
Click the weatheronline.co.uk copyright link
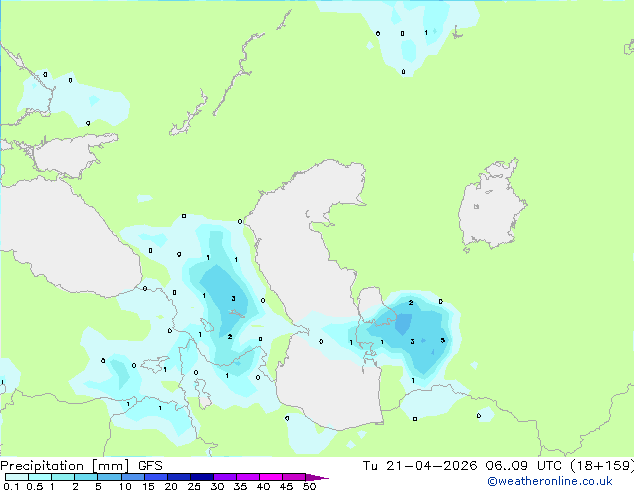coord(550,481)
